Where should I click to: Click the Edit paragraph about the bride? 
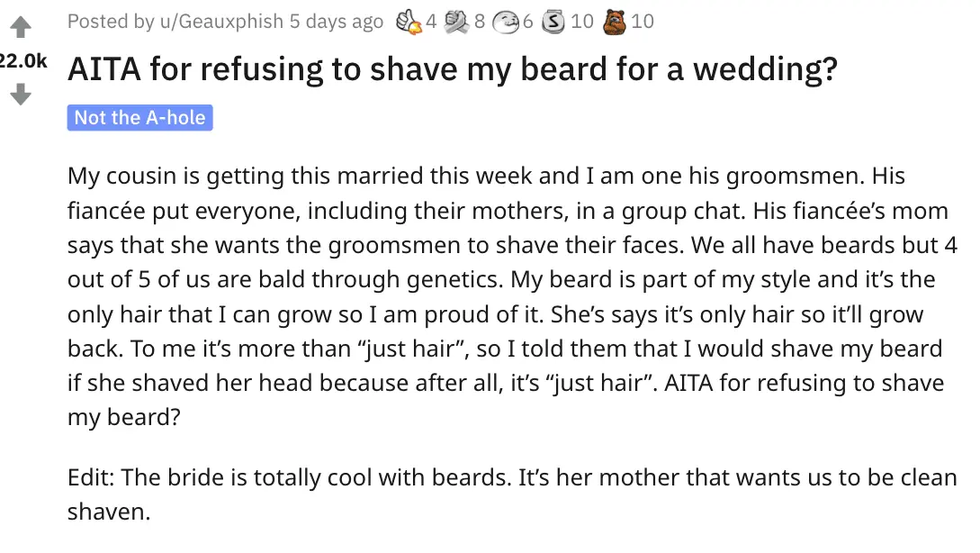pos(450,494)
